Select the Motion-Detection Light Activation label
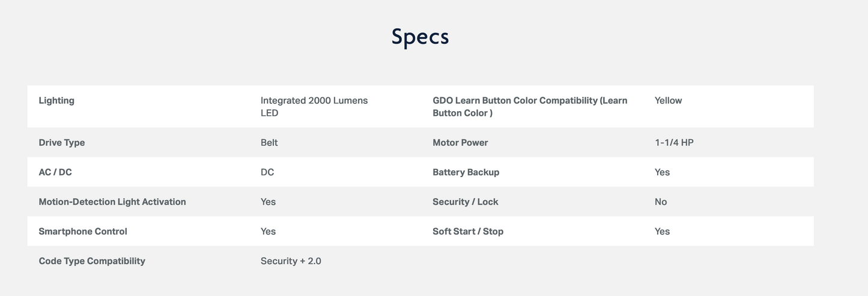This screenshot has height=296, width=868. [112, 202]
